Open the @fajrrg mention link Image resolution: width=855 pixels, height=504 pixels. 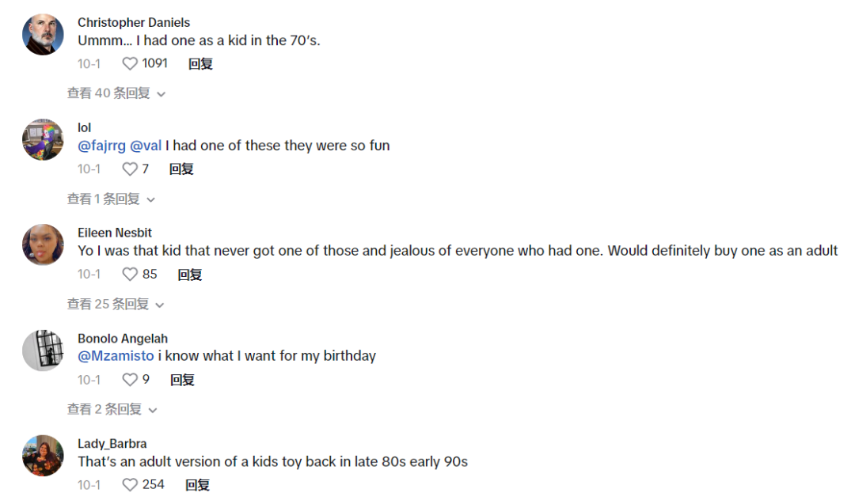coord(101,146)
